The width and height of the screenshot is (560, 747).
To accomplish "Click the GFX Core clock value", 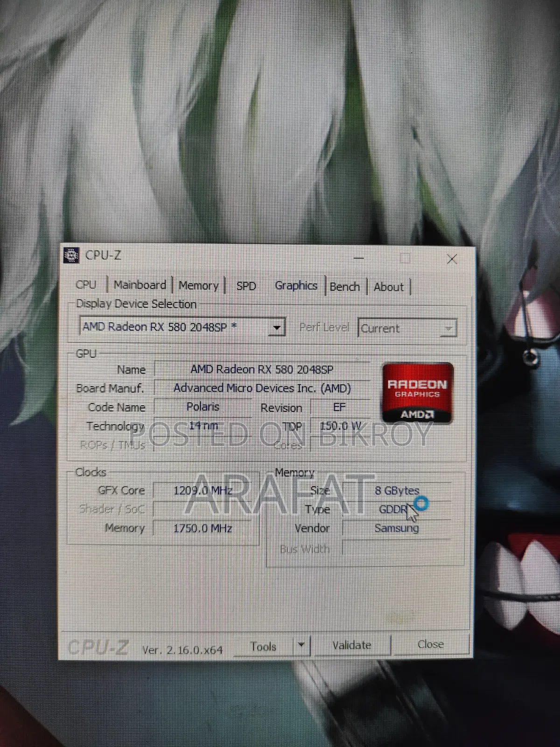I will tap(203, 491).
